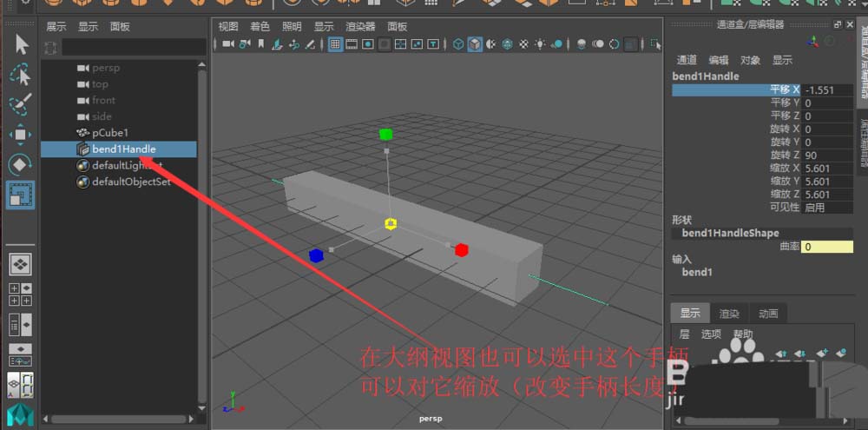Toggle the film gate display
Screen dimensions: 868x430
pos(352,43)
